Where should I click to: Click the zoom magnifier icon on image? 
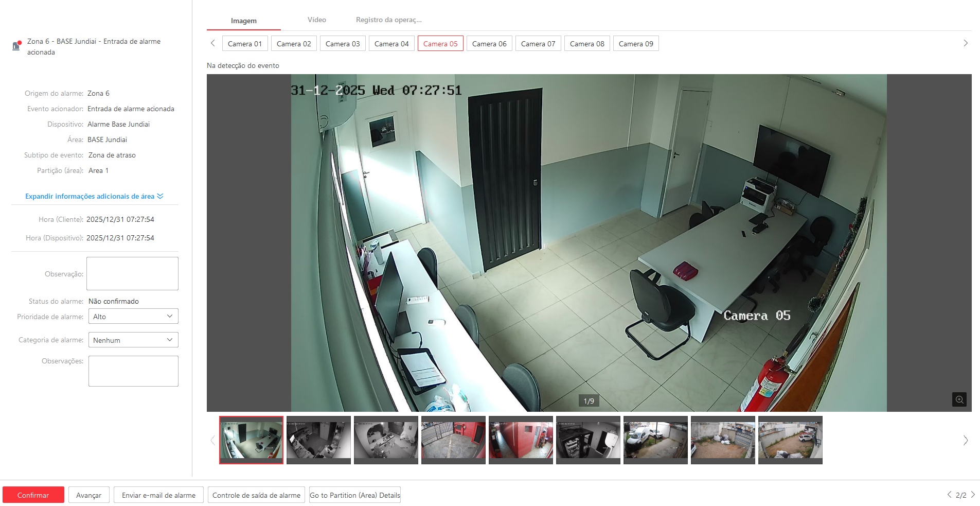click(959, 399)
